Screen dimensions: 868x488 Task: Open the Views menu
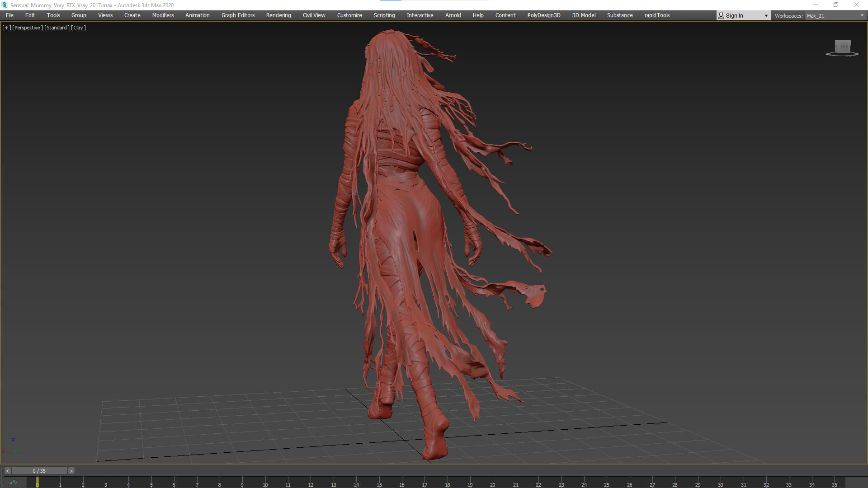(105, 15)
